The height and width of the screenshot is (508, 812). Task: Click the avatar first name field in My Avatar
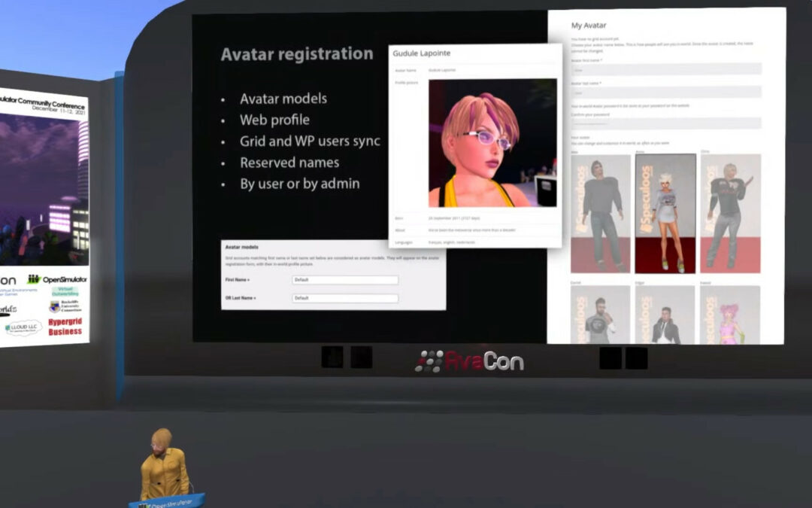tap(666, 69)
